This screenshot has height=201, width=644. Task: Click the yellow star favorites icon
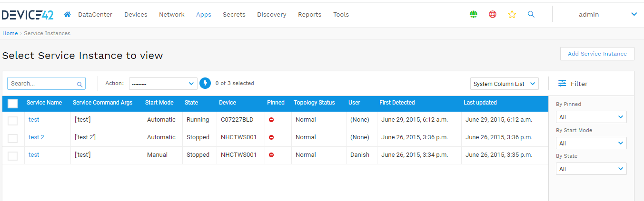pos(512,14)
